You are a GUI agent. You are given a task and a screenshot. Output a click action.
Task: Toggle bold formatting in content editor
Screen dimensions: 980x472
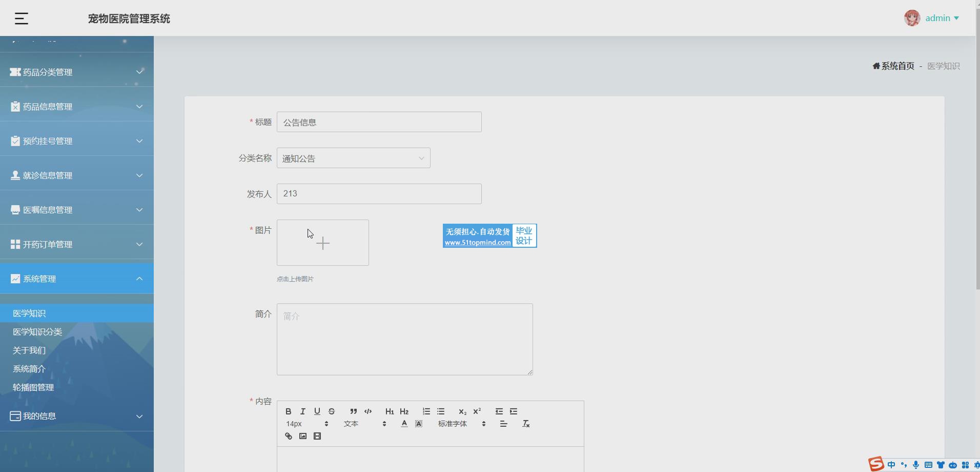(x=289, y=411)
